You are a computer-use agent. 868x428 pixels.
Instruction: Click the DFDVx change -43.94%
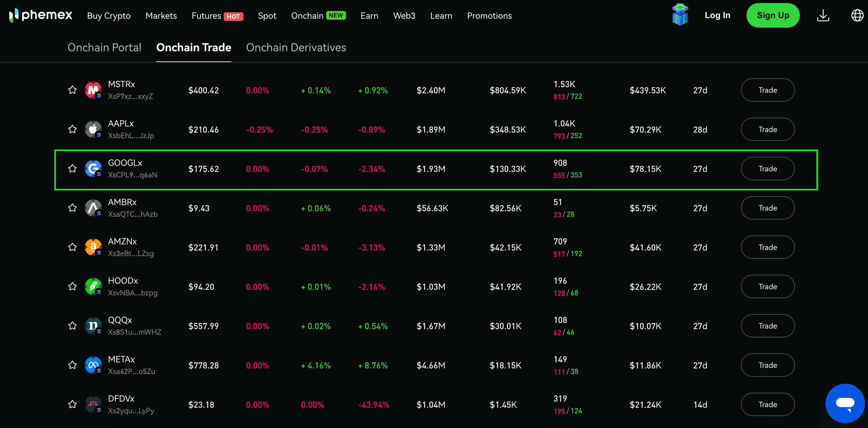tap(374, 405)
